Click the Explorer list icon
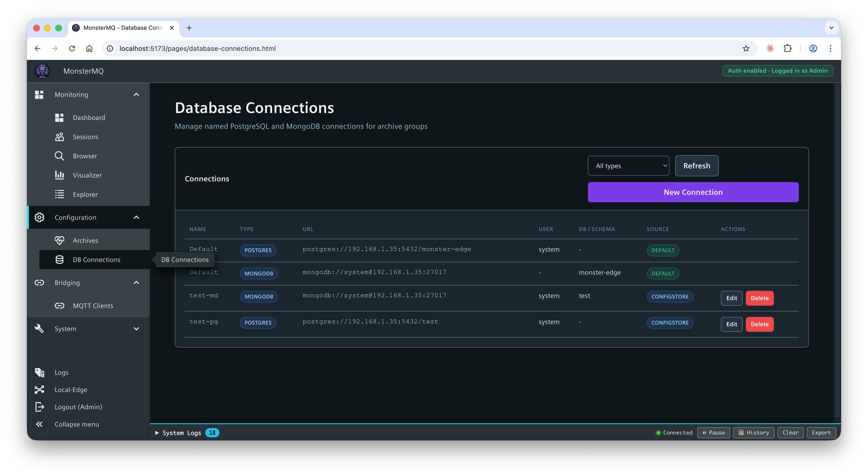 tap(59, 194)
